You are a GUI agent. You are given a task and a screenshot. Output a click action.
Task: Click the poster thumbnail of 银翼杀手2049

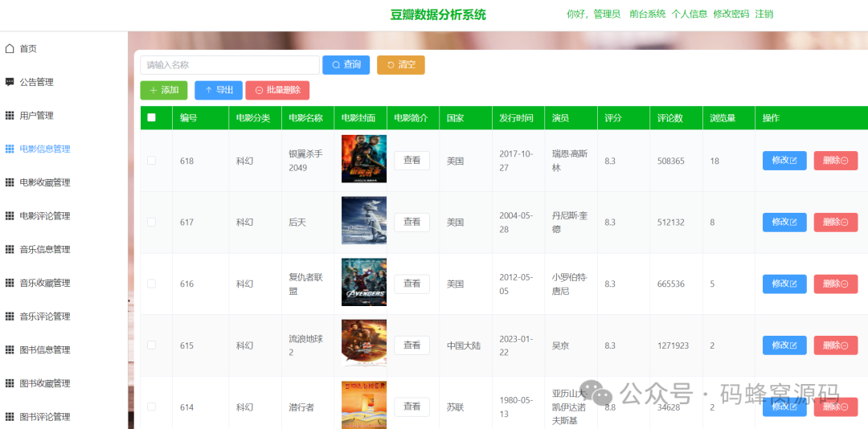364,159
